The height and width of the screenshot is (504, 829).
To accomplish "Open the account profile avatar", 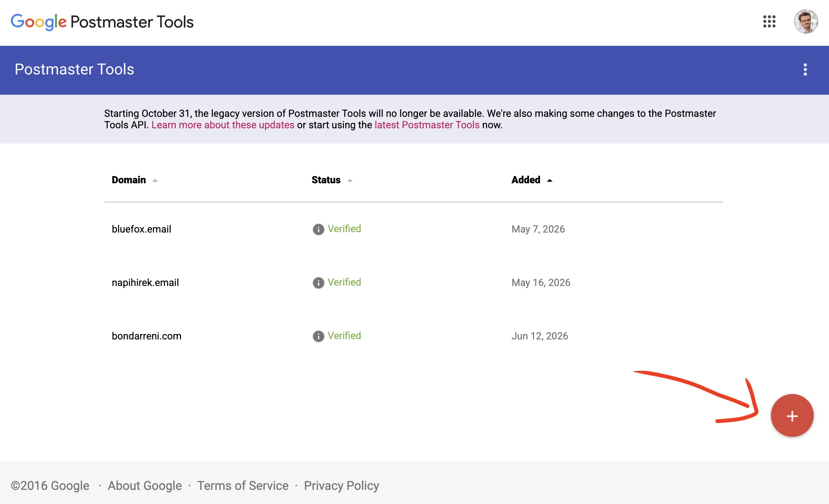I will pyautogui.click(x=806, y=21).
